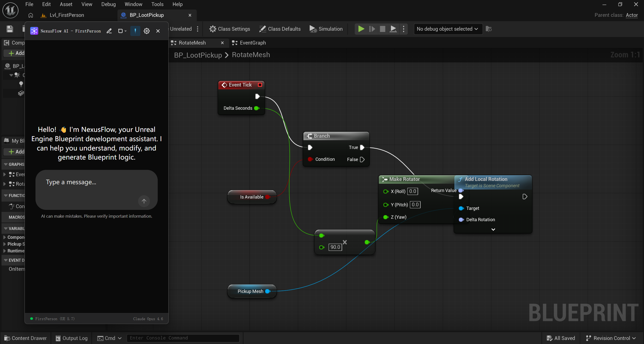Click the BP_LootPickup breadcrumb
The image size is (644, 344).
click(198, 55)
